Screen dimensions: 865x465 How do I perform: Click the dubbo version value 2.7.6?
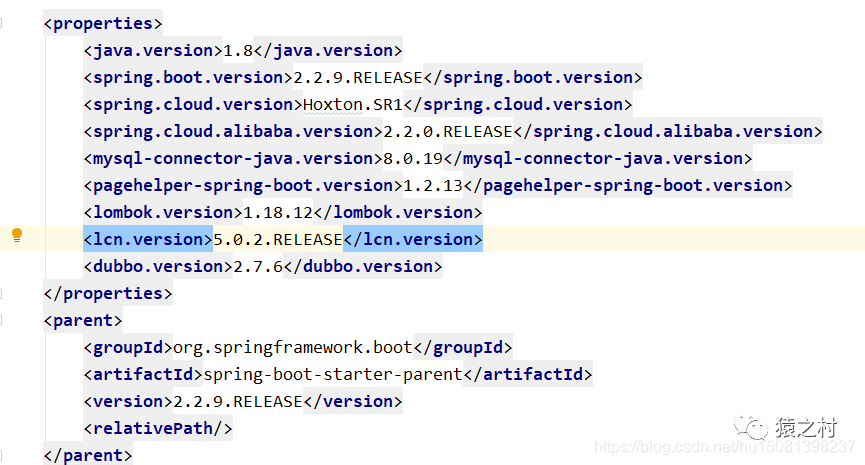click(258, 266)
